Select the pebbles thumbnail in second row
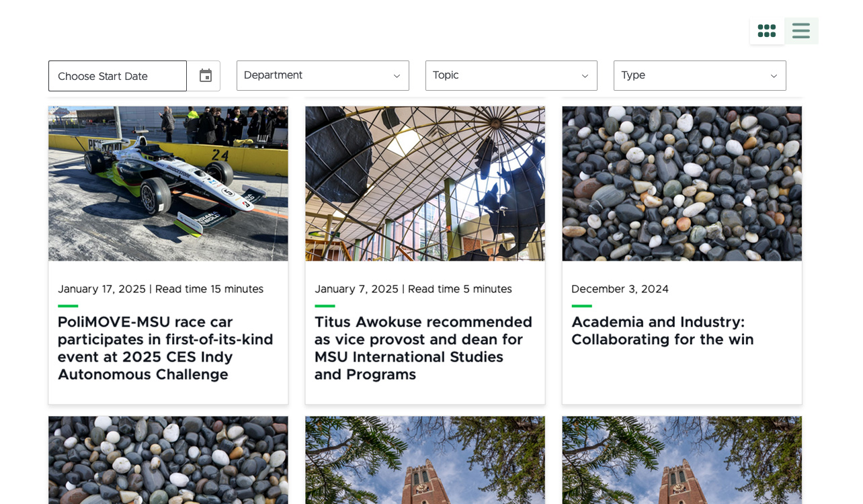Viewport: 863px width, 504px height. point(168,460)
